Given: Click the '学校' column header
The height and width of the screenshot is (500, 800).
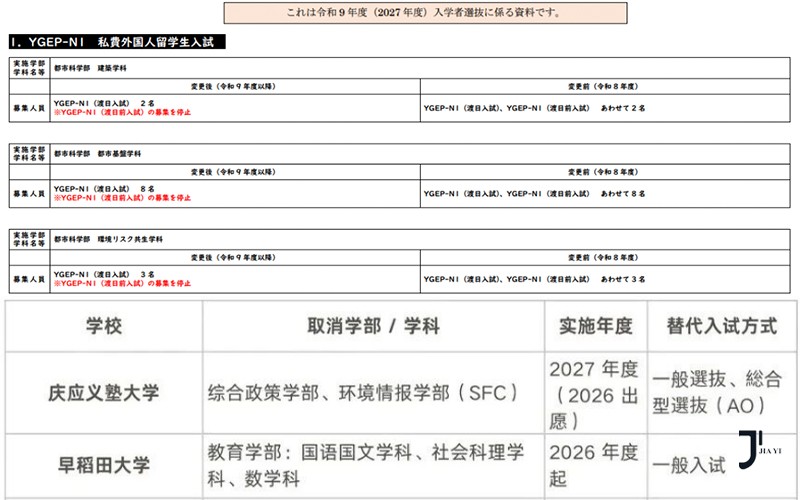Looking at the screenshot, I should tap(104, 326).
